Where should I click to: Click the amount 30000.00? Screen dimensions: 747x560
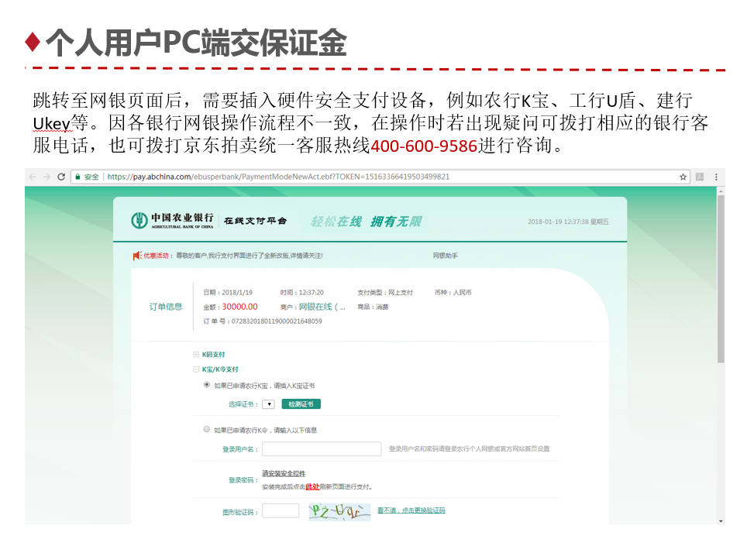point(239,307)
